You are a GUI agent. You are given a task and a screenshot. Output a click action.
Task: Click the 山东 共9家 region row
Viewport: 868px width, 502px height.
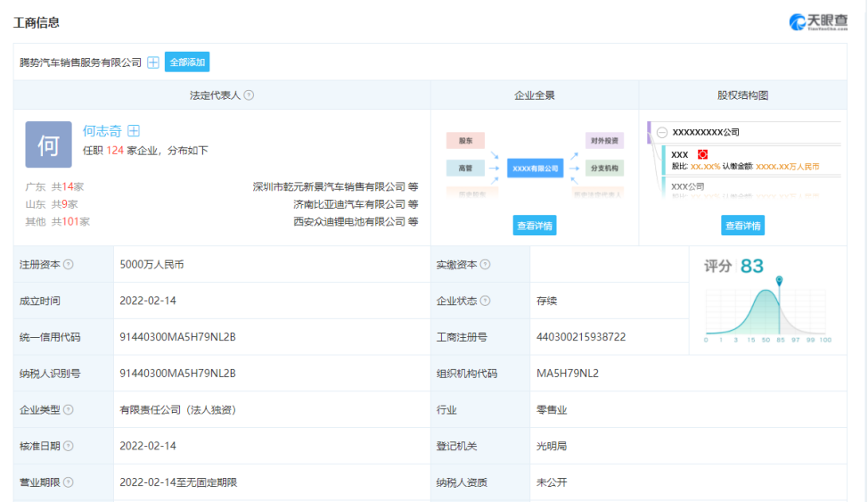pyautogui.click(x=52, y=204)
